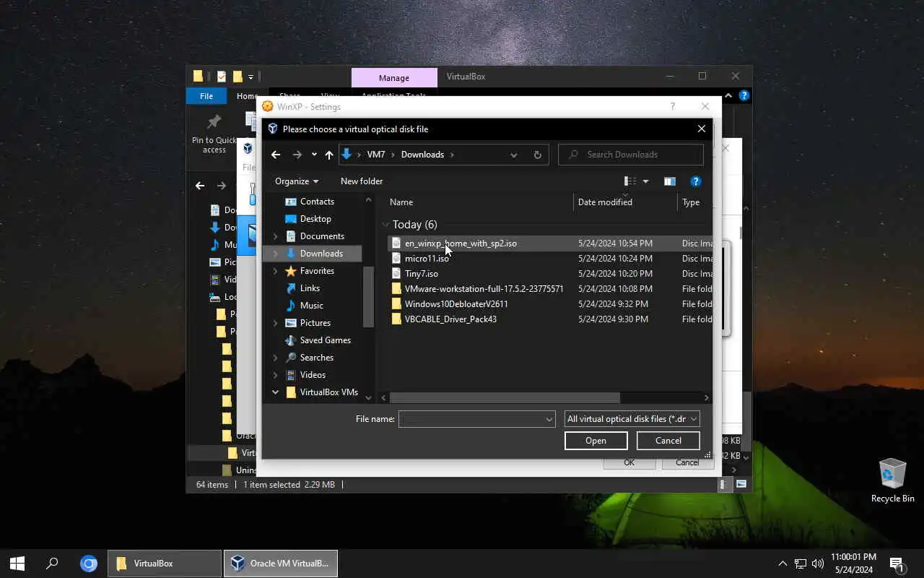
Task: Show hidden system tray icons
Action: (x=783, y=564)
